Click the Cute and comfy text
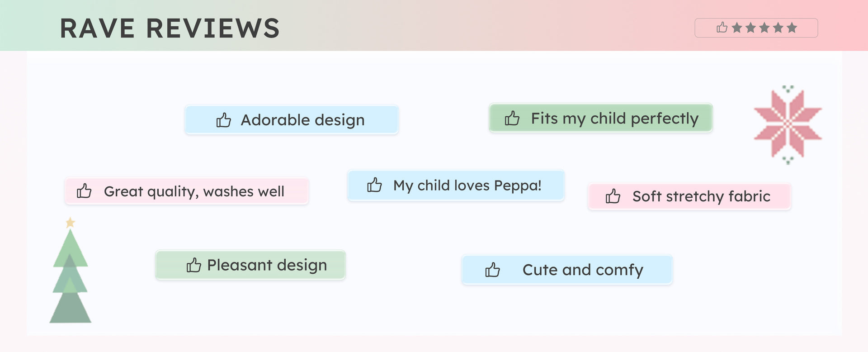868x352 pixels. [583, 270]
